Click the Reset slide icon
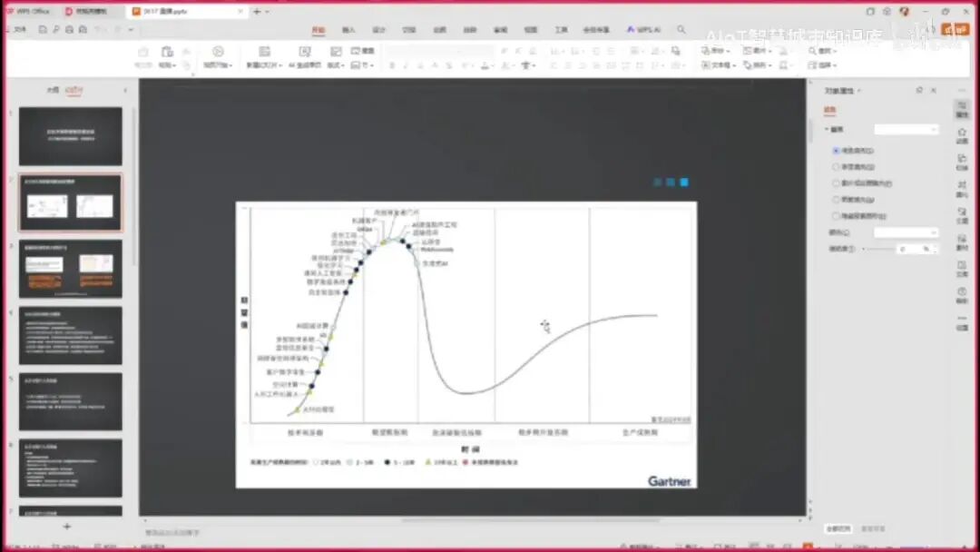This screenshot has height=552, width=980. pyautogui.click(x=362, y=51)
